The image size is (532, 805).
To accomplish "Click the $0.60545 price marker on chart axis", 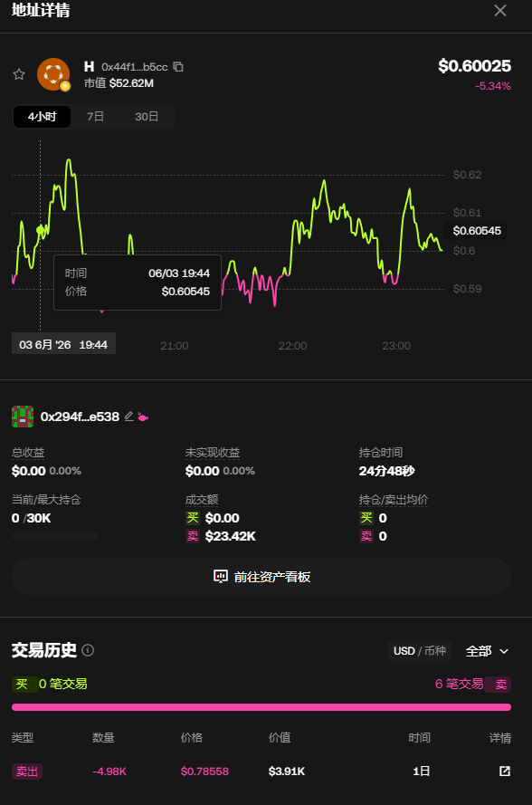I will click(x=477, y=231).
